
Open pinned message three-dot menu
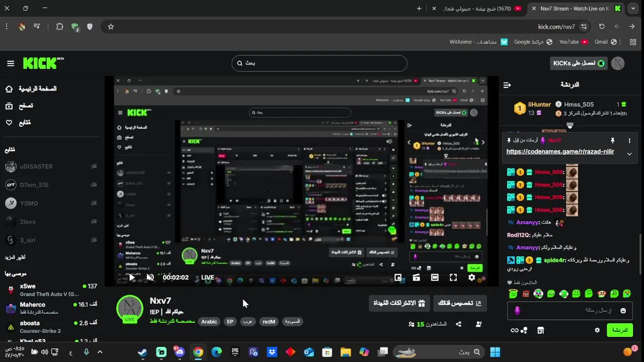629,141
